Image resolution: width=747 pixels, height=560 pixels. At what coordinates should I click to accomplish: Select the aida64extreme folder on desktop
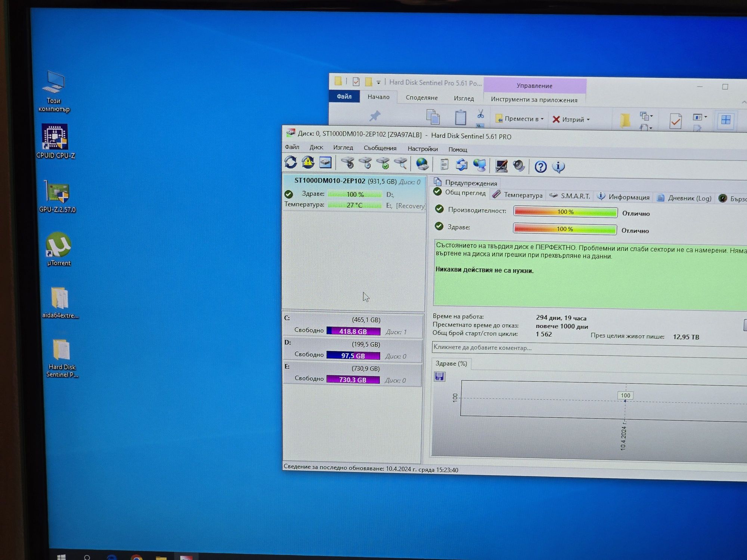tap(60, 303)
